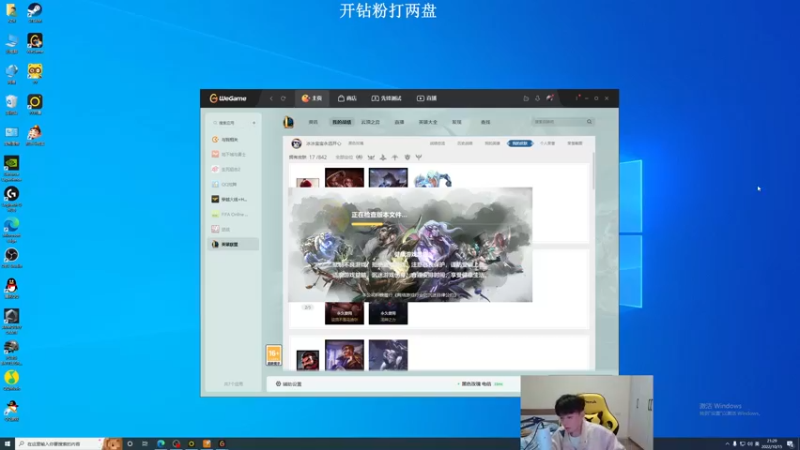800x450 pixels.
Task: Open WeGame 直播 live tab
Action: tap(427, 98)
